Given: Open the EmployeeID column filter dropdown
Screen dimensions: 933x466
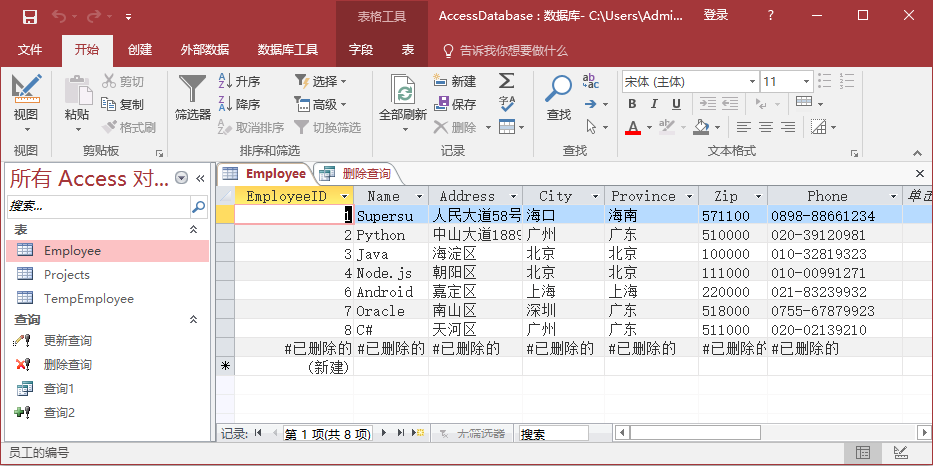Looking at the screenshot, I should coord(345,197).
